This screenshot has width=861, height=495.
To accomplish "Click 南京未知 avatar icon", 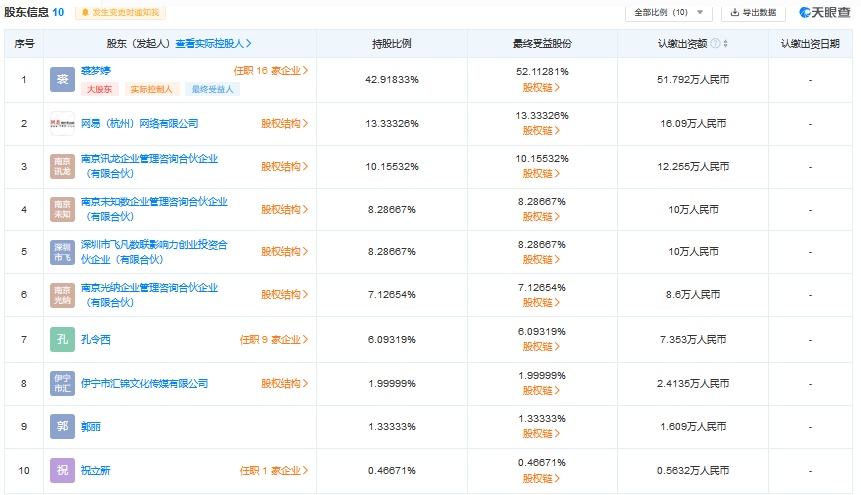I will coord(62,209).
